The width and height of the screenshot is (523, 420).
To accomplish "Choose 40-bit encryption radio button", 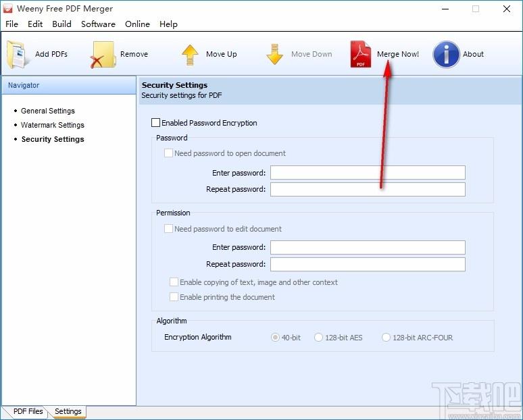I will tap(275, 338).
